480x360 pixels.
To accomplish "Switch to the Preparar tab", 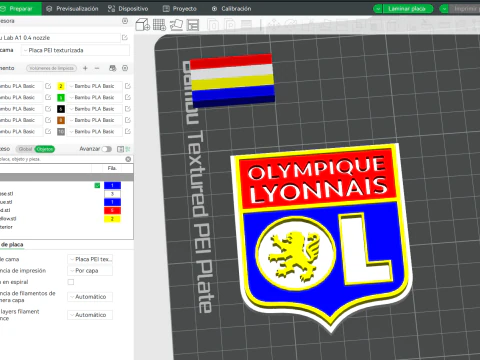I will tap(21, 9).
